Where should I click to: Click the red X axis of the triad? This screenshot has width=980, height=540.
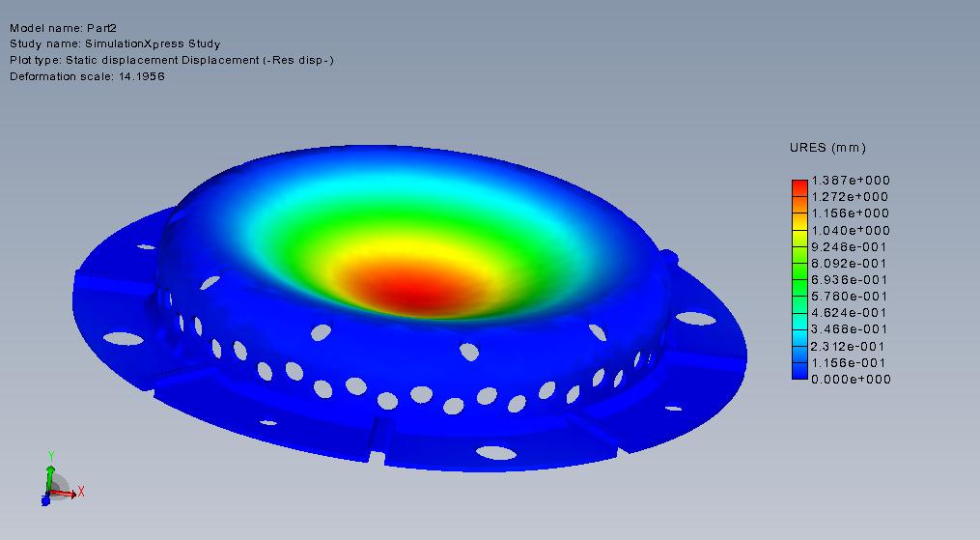(65, 495)
